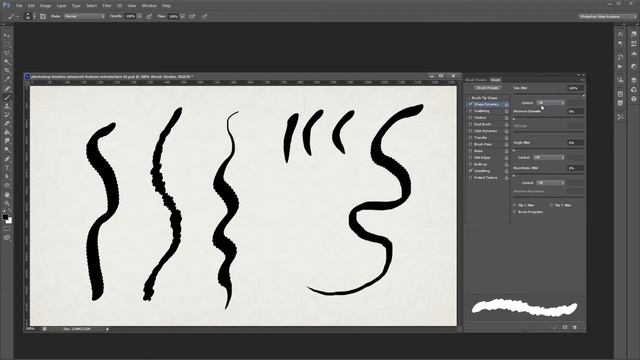Toggle the Brush panel from options bar
Viewport: 640px width, 360px height.
pos(42,16)
